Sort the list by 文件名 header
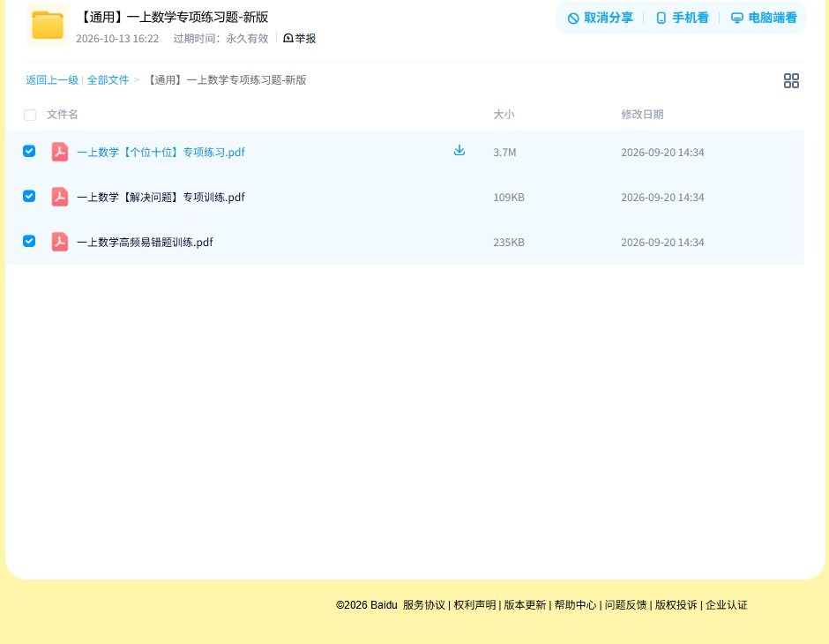This screenshot has height=644, width=829. point(63,114)
